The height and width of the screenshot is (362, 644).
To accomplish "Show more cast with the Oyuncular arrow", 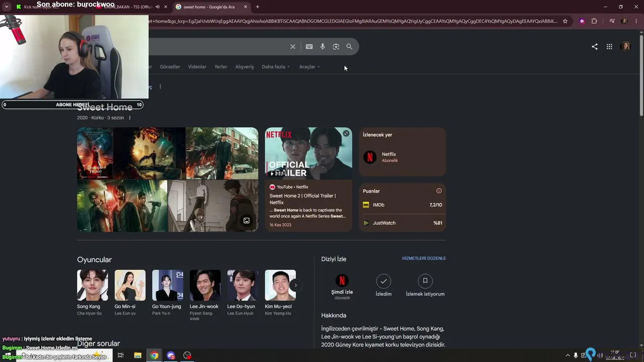I will 296,285.
